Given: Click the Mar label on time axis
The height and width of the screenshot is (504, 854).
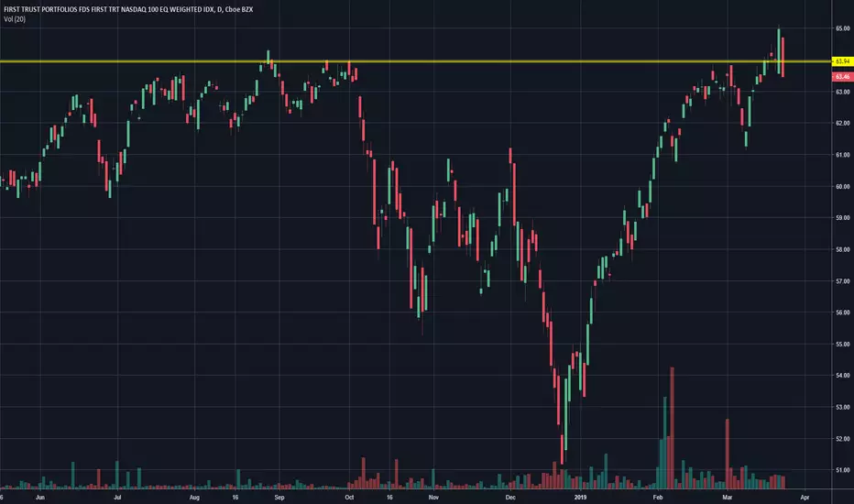Looking at the screenshot, I should 728,498.
